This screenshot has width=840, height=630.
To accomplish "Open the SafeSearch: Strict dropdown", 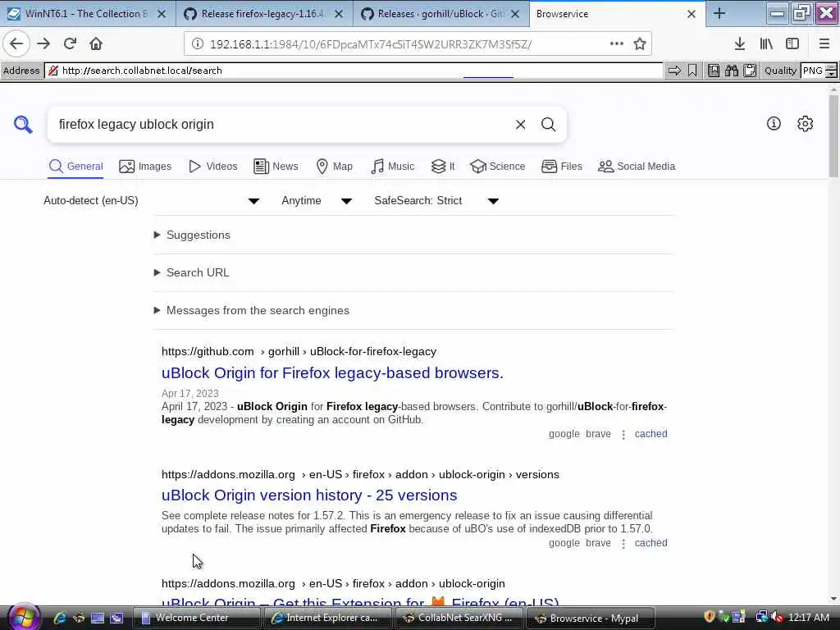I will click(x=436, y=201).
